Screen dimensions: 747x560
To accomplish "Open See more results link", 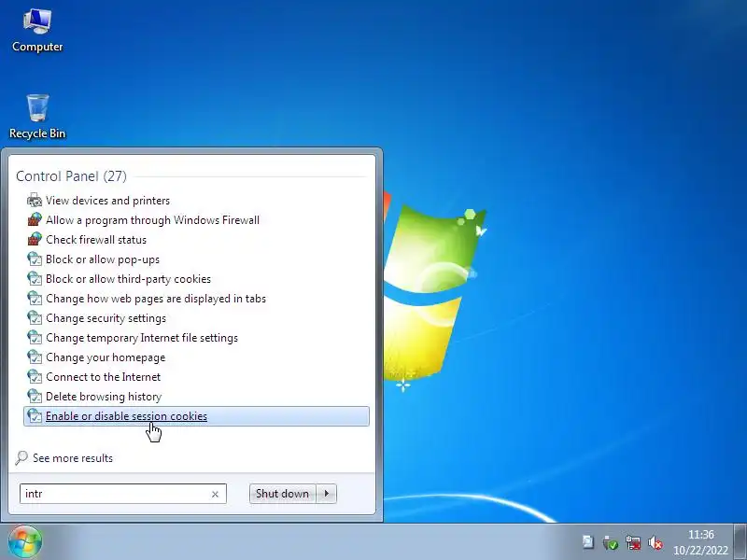I will (x=73, y=458).
